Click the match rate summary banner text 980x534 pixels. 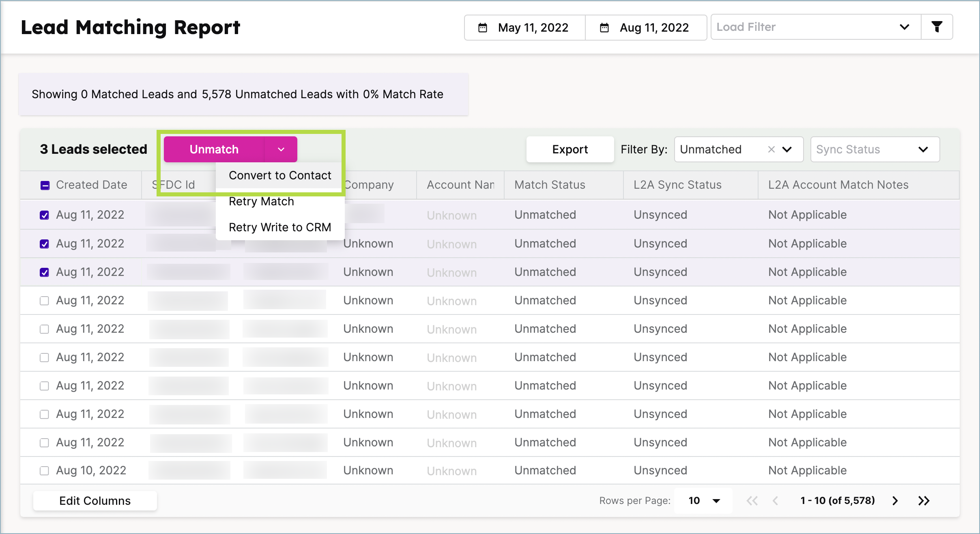click(x=238, y=94)
